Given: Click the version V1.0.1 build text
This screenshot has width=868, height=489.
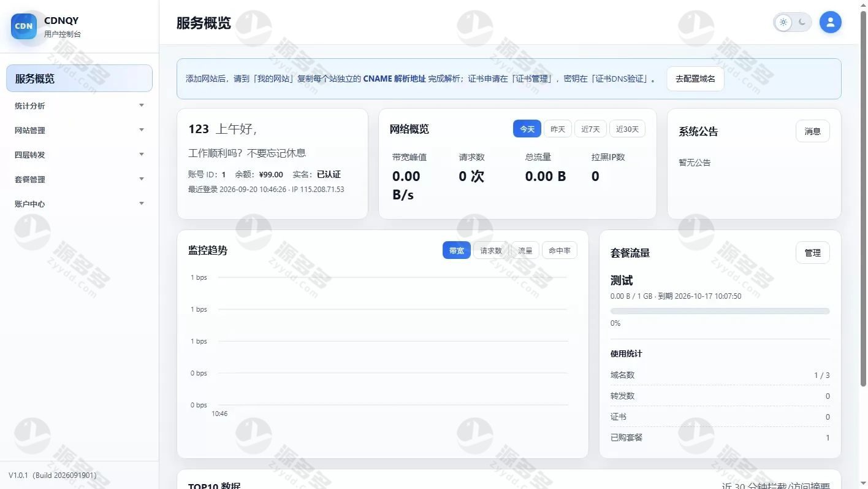Looking at the screenshot, I should click(x=53, y=476).
